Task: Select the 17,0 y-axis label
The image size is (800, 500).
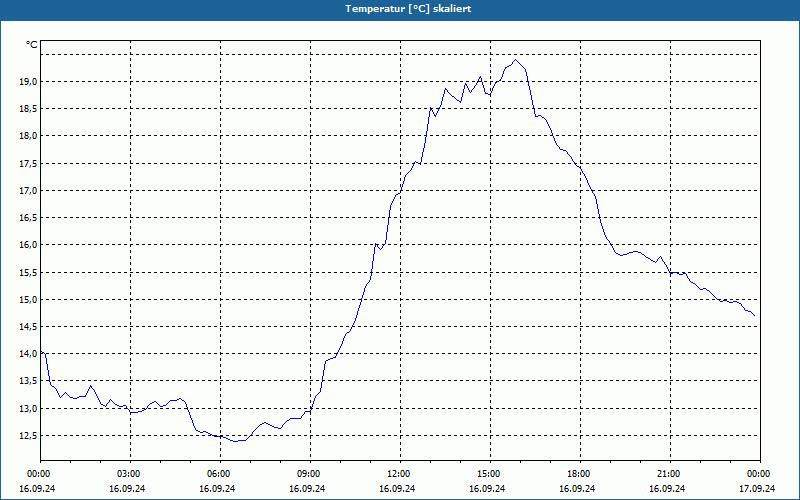Action: (28, 191)
